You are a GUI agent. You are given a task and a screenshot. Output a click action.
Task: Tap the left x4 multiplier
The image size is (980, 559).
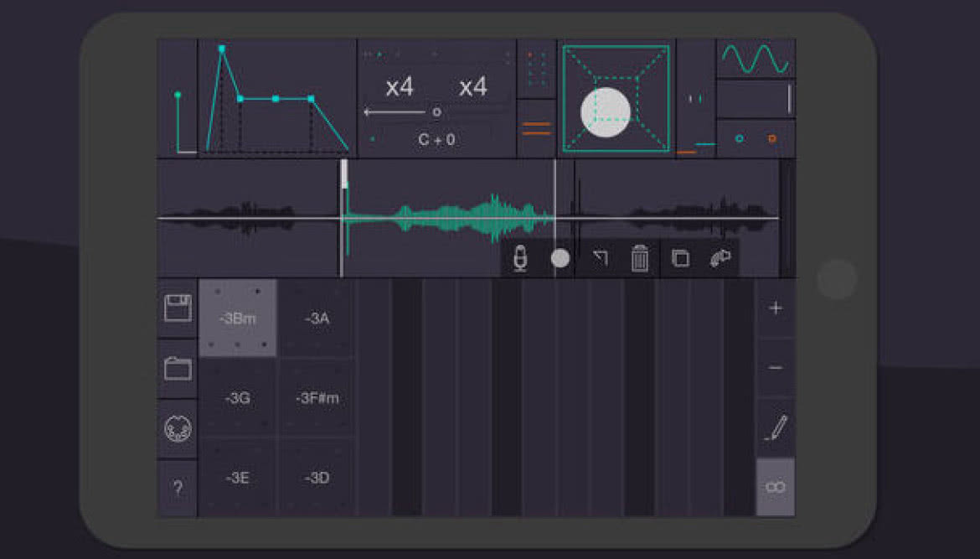[x=400, y=86]
